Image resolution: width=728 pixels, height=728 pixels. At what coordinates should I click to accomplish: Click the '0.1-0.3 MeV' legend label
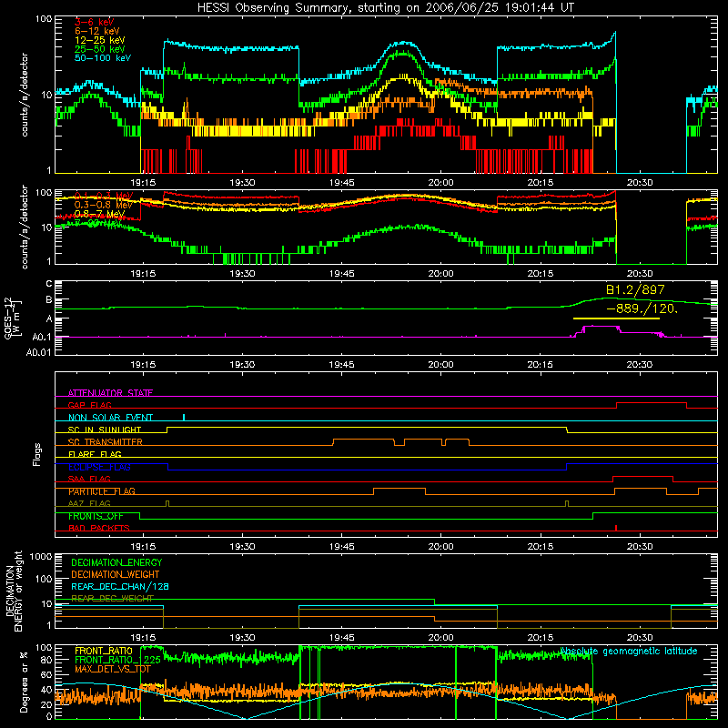[104, 196]
